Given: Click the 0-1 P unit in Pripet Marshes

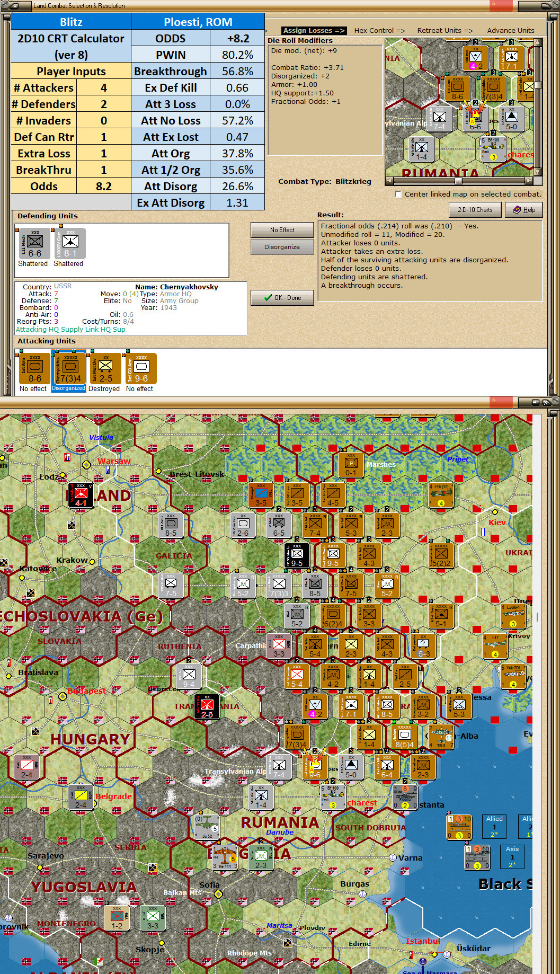Looking at the screenshot, I should click(351, 464).
